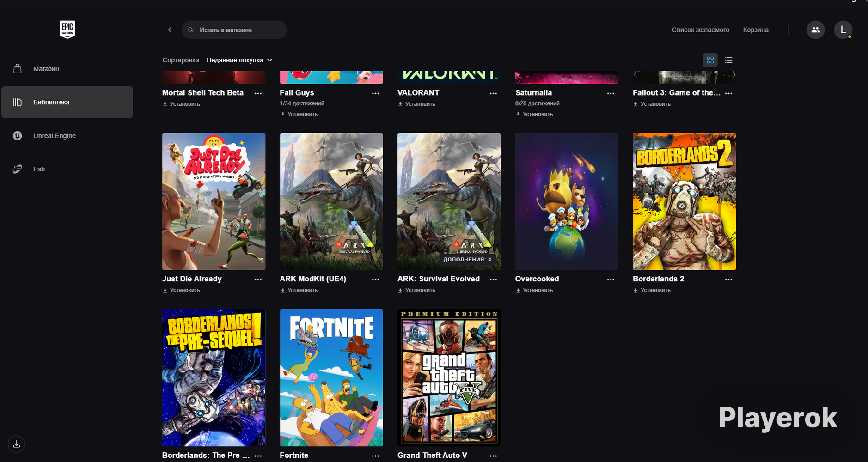Install ARK ModKit (UE4) via Установить
The height and width of the screenshot is (462, 868).
tap(299, 290)
